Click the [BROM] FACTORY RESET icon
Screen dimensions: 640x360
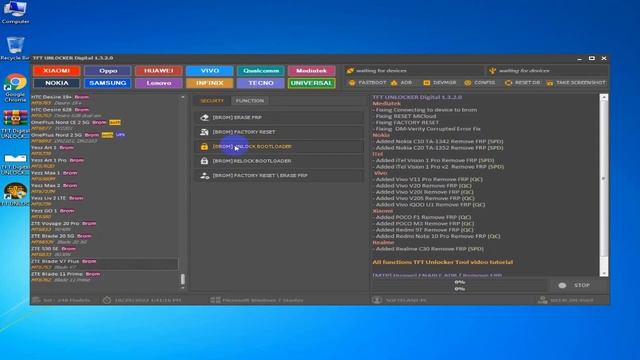pyautogui.click(x=204, y=132)
